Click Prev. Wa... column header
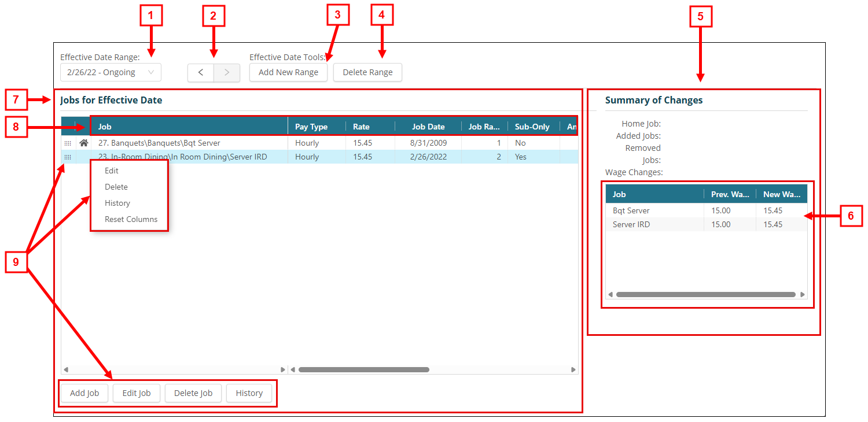Screen dimensions: 868x422 click(730, 194)
